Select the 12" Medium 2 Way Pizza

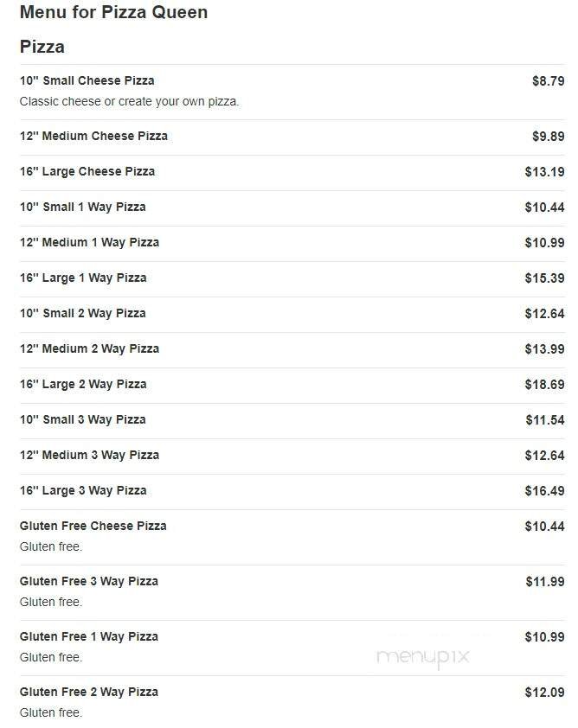tap(89, 349)
